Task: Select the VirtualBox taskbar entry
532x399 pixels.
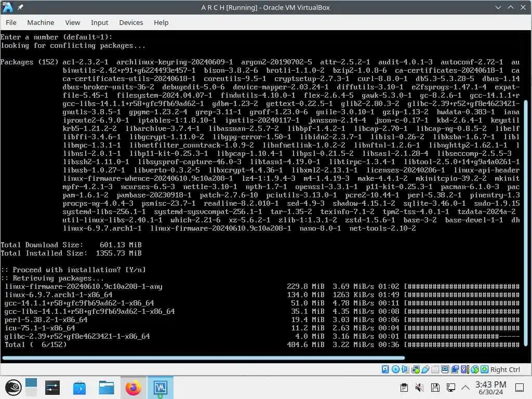Action: pyautogui.click(x=161, y=388)
